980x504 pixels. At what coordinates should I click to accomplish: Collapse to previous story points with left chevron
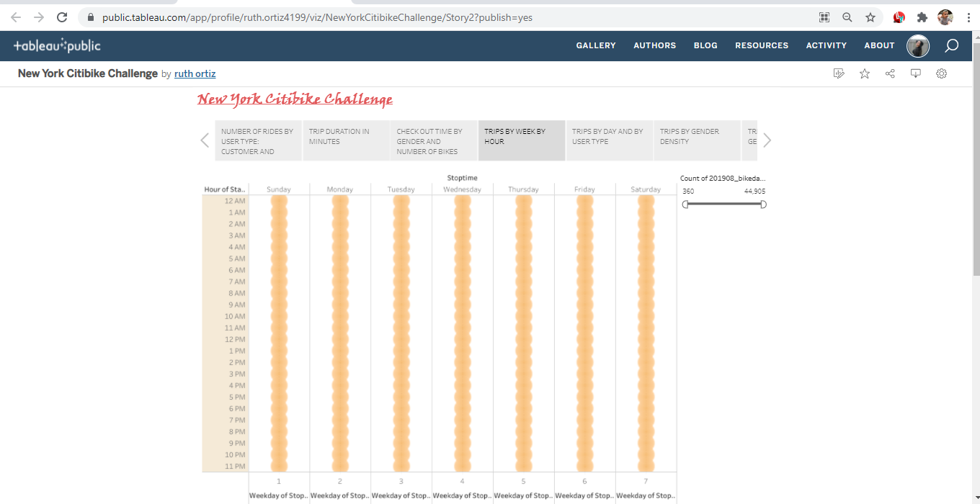pyautogui.click(x=204, y=140)
